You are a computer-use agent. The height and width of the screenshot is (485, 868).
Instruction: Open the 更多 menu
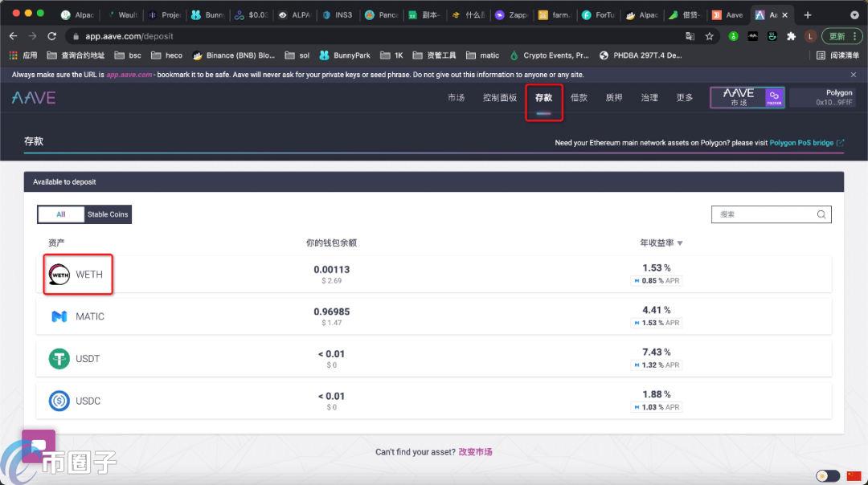click(684, 98)
